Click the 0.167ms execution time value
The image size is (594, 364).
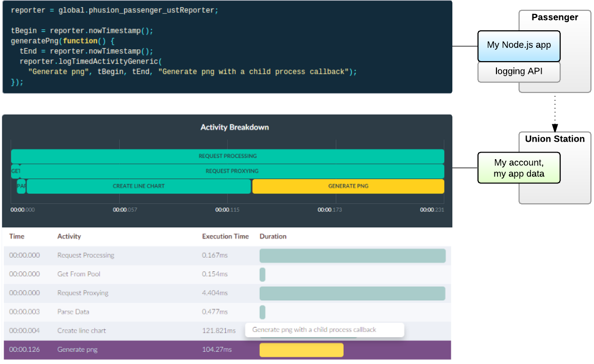pos(215,255)
